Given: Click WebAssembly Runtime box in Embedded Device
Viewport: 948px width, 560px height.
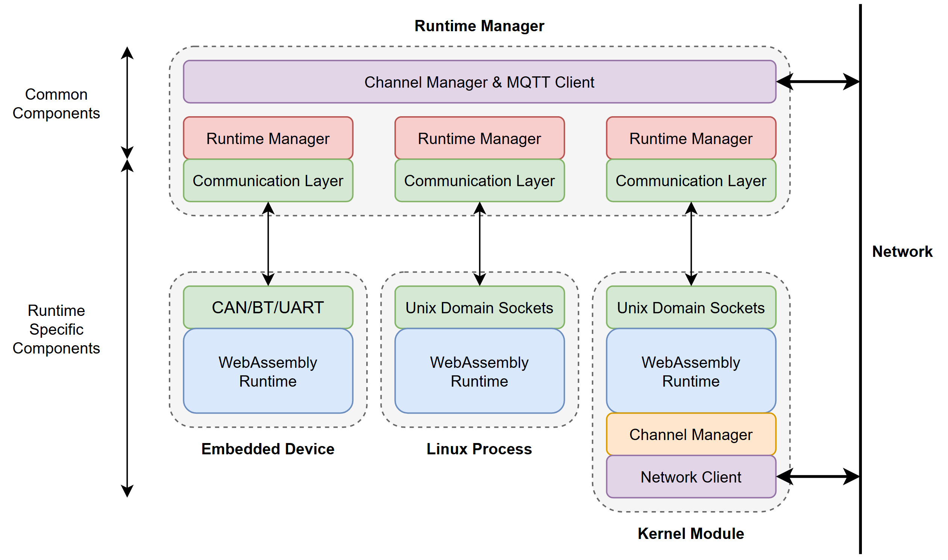Looking at the screenshot, I should 268,371.
